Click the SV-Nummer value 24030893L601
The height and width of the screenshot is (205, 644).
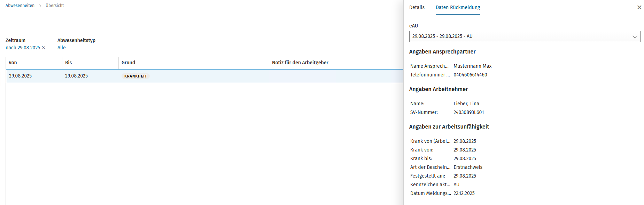point(468,112)
